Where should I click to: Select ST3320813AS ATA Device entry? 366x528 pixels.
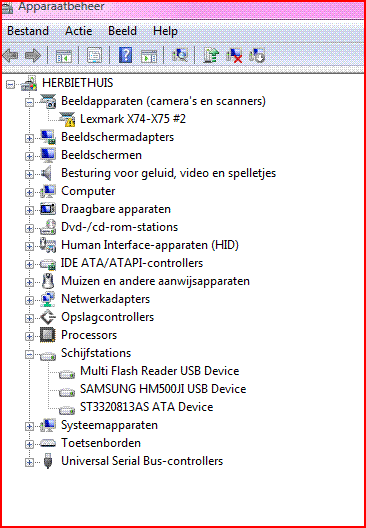pos(146,407)
